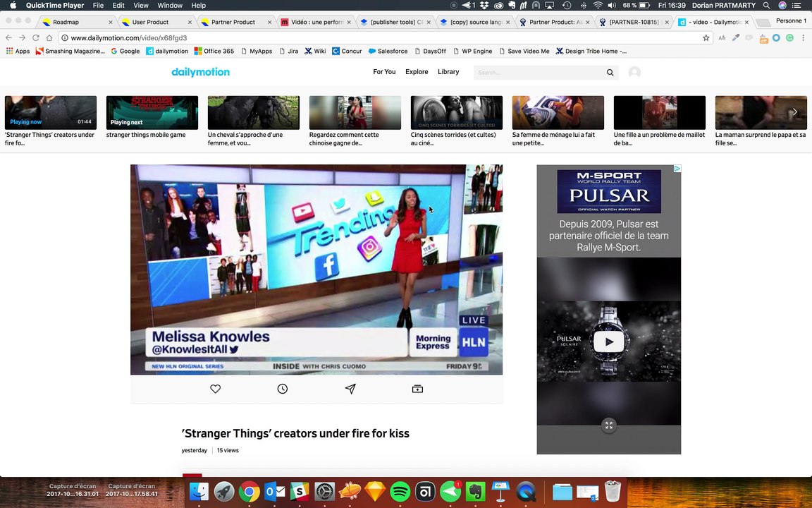Open the Office 365 bookmark
The height and width of the screenshot is (508, 812).
click(214, 52)
